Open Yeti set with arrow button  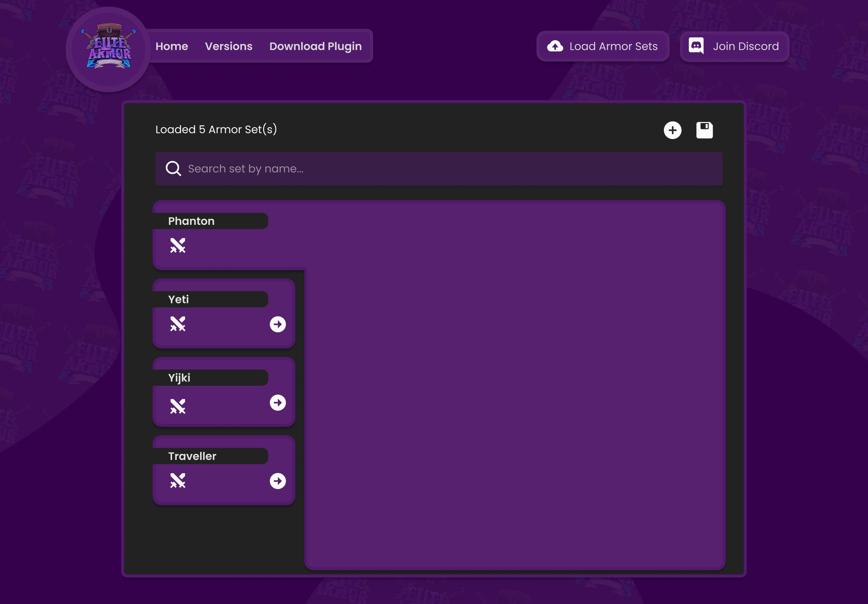(x=278, y=324)
